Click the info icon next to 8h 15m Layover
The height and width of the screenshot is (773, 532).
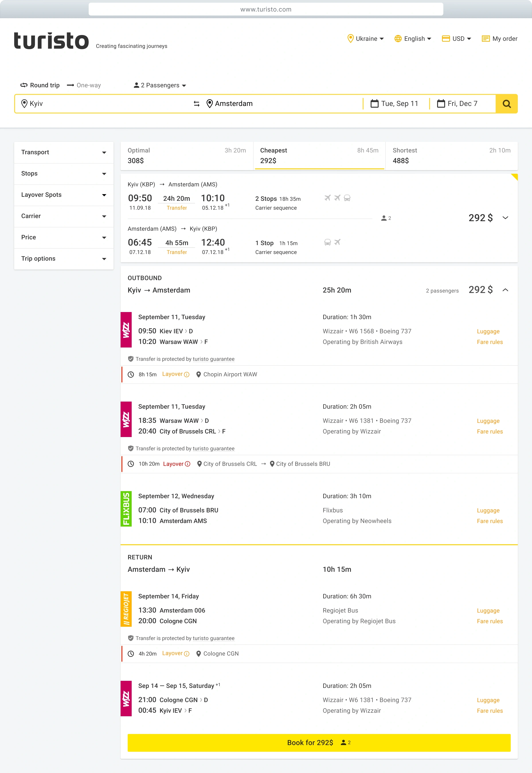click(x=187, y=374)
